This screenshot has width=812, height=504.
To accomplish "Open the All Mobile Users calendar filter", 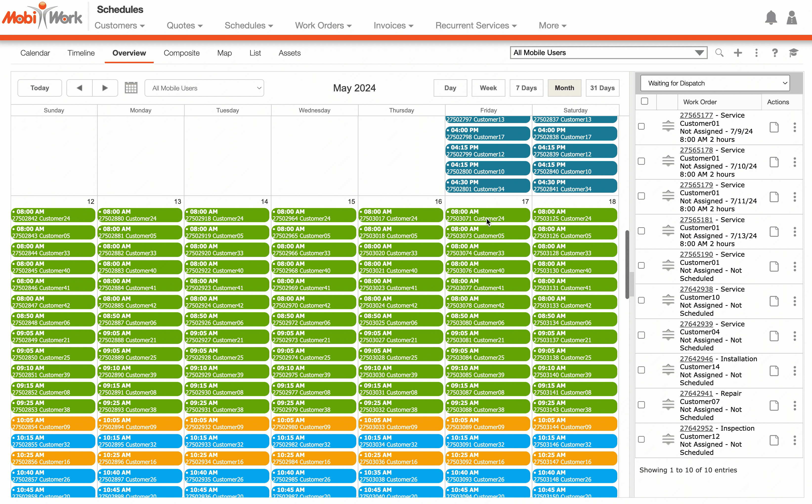I will pyautogui.click(x=204, y=88).
